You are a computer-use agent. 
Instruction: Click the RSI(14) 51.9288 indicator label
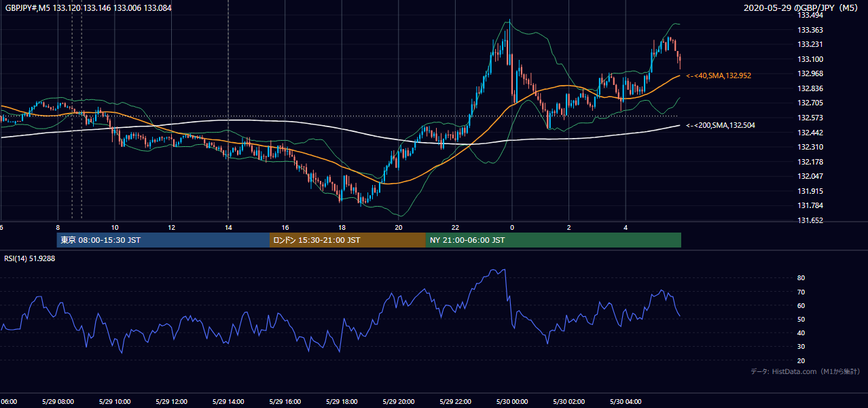(x=30, y=258)
